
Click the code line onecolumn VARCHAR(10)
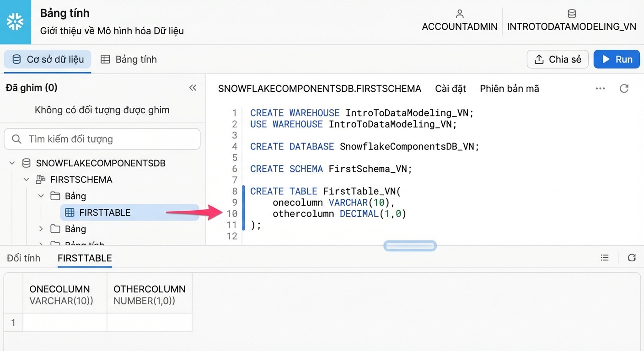[x=334, y=202]
